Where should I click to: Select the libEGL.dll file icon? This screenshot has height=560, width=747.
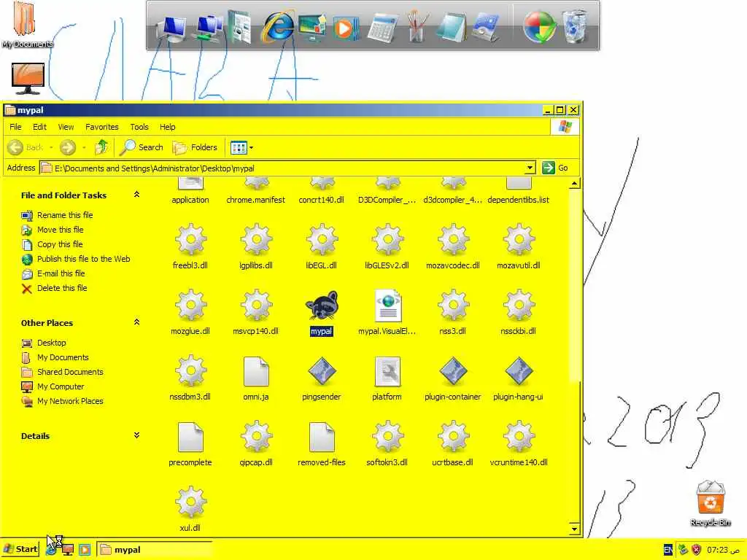pos(322,239)
